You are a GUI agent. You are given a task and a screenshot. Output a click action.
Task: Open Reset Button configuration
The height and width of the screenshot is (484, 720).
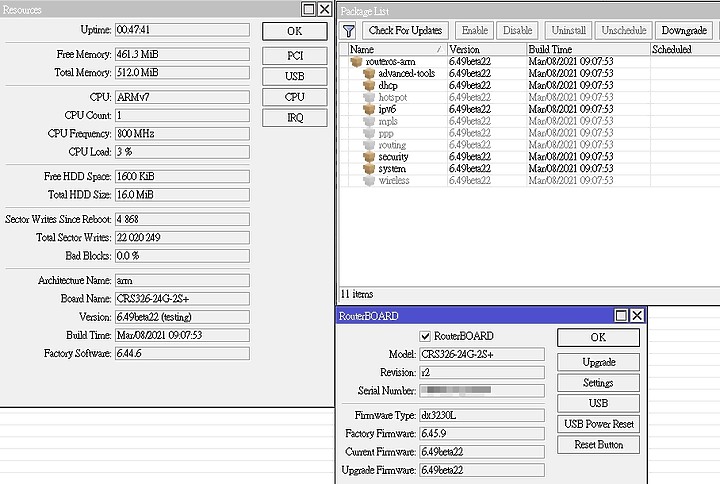[x=598, y=445]
